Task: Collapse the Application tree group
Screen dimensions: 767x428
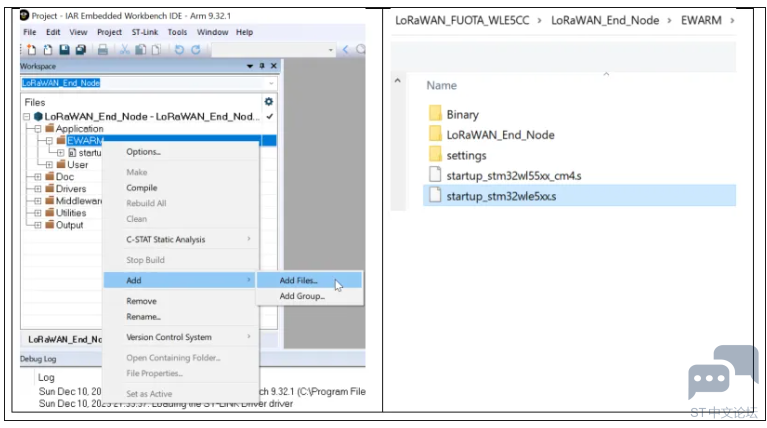Action: click(x=38, y=129)
